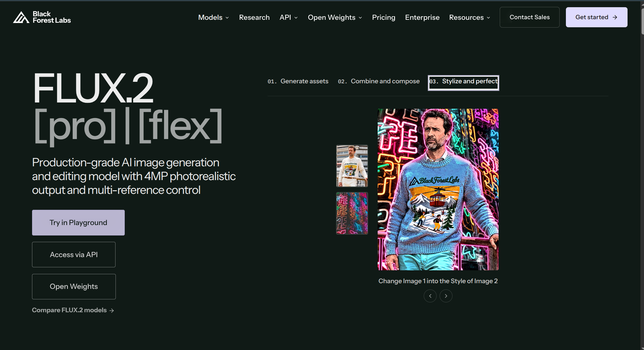Click the Open Weights hero button

[74, 286]
